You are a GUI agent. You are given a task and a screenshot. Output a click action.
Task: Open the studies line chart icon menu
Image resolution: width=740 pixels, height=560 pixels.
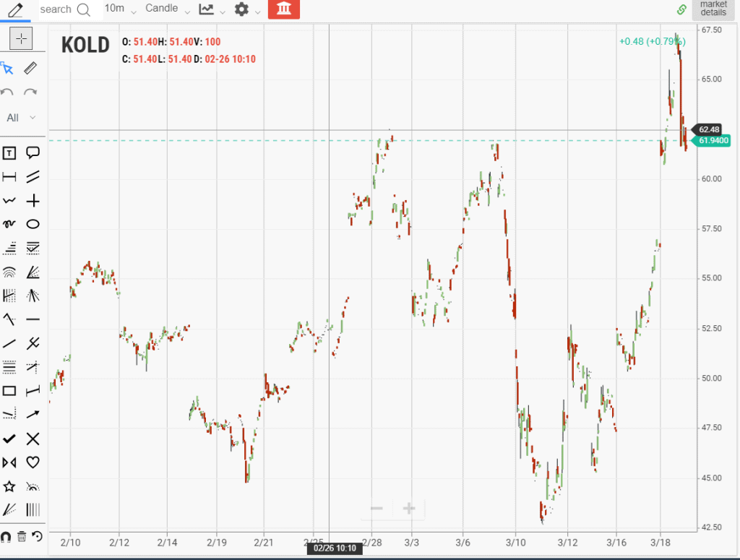point(211,9)
